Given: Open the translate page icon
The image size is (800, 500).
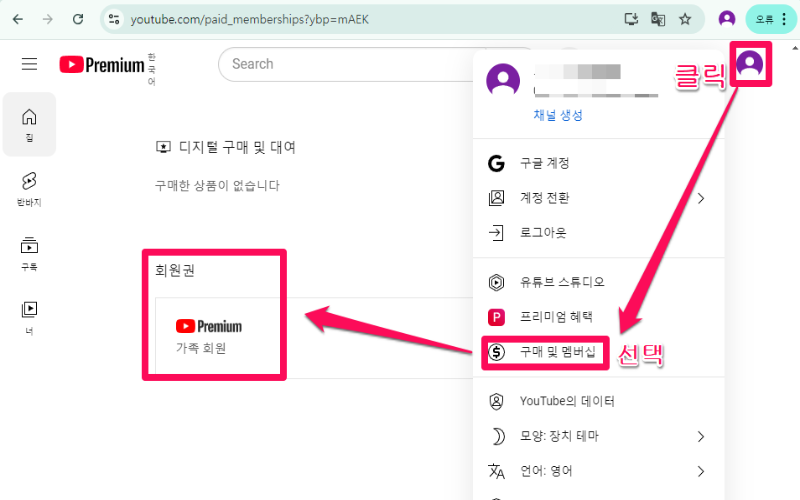Looking at the screenshot, I should (x=658, y=19).
